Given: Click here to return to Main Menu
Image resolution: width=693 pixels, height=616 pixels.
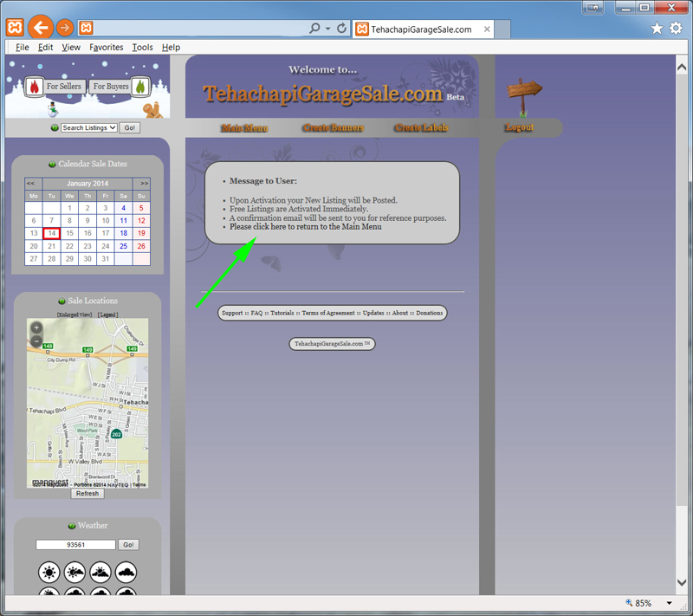Looking at the screenshot, I should 306,227.
